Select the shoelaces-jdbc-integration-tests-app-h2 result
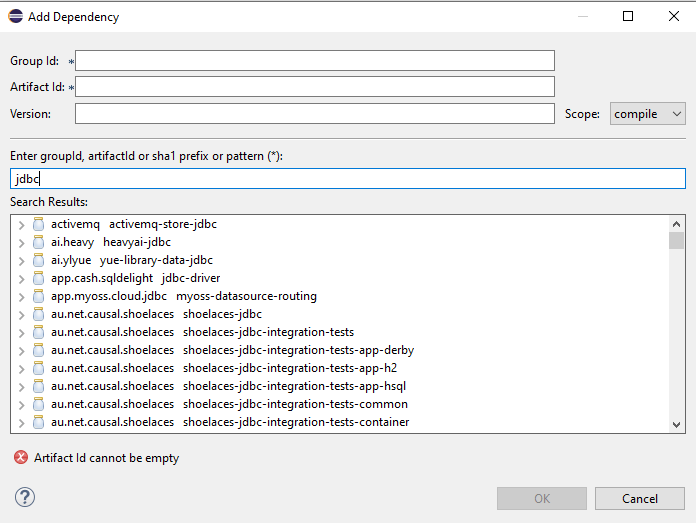The height and width of the screenshot is (523, 696). point(224,368)
